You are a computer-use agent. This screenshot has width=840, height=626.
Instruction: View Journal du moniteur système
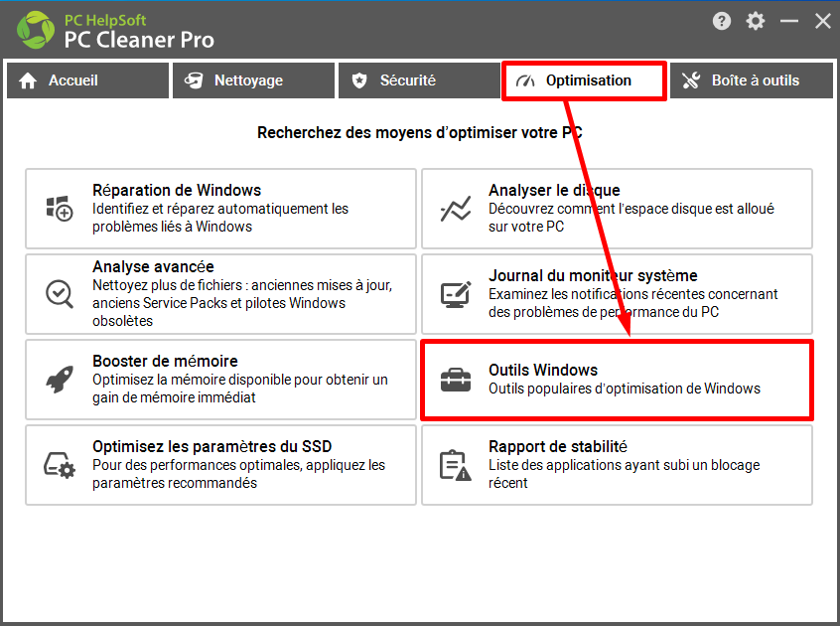(618, 294)
